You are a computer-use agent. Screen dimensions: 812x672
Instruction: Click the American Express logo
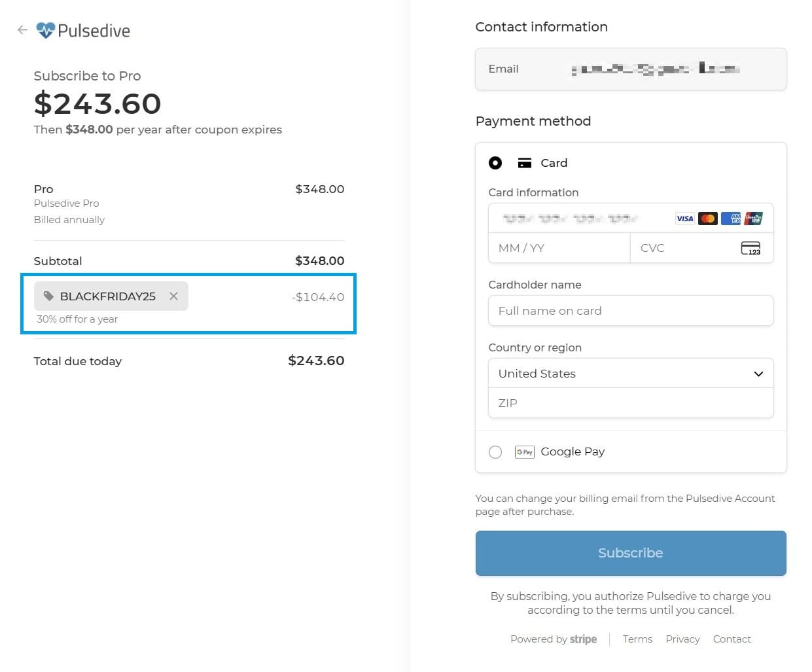coord(730,219)
